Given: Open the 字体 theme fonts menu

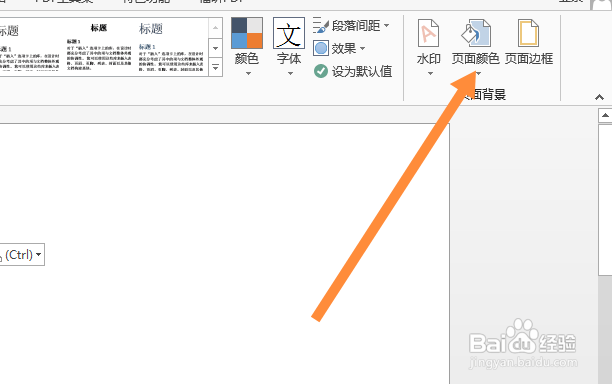Looking at the screenshot, I should [289, 47].
